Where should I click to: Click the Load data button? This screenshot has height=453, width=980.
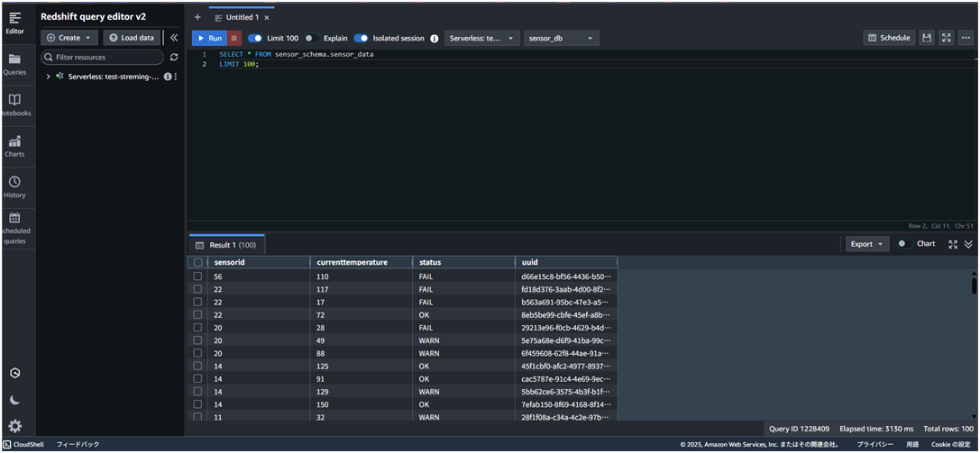pos(132,38)
